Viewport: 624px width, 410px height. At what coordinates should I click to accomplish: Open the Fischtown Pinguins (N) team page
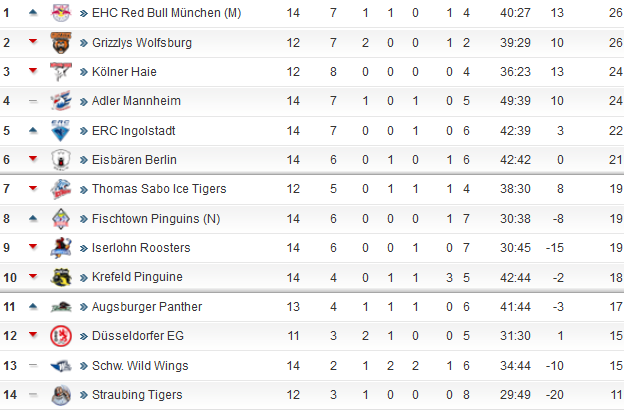pos(156,219)
